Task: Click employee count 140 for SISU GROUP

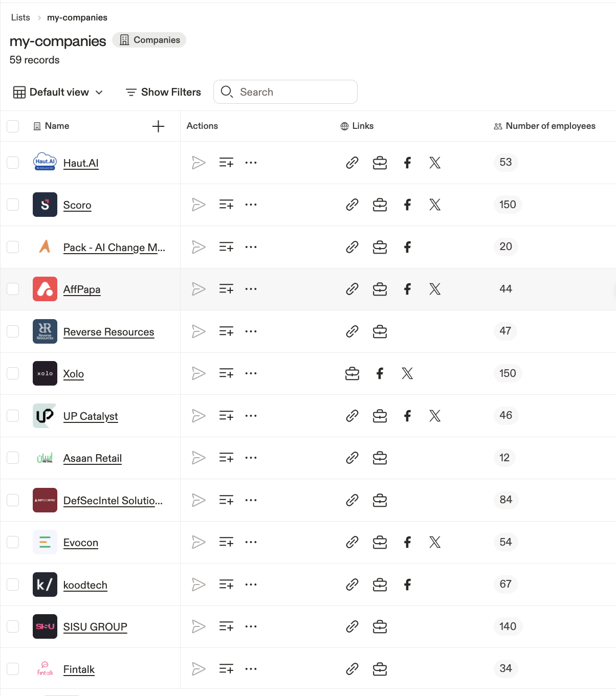Action: 508,626
